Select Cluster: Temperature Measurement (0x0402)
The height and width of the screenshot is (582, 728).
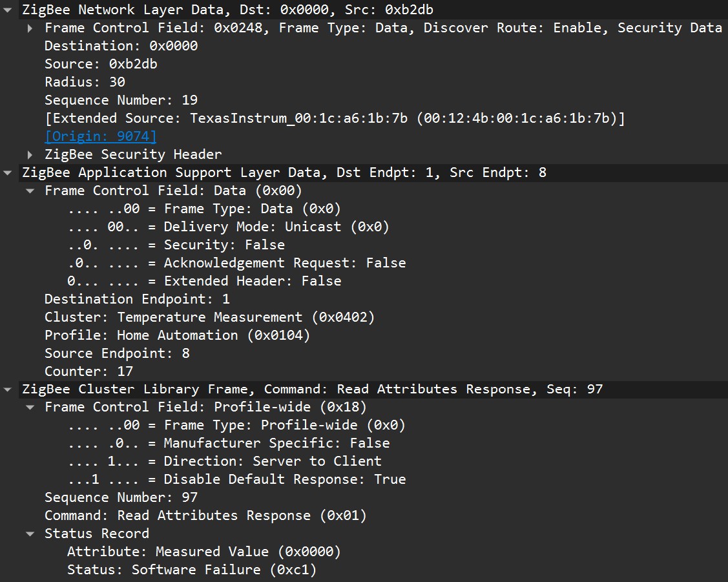pos(209,317)
